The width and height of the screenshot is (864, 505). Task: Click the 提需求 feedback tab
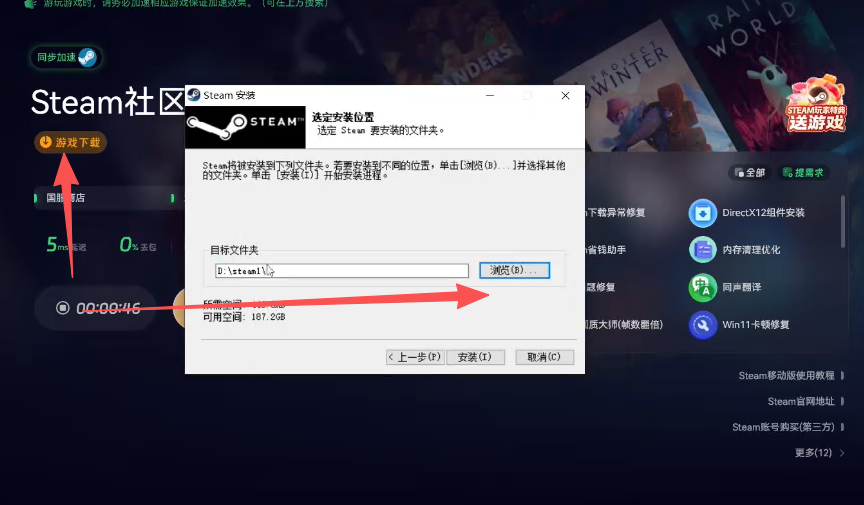tap(804, 173)
